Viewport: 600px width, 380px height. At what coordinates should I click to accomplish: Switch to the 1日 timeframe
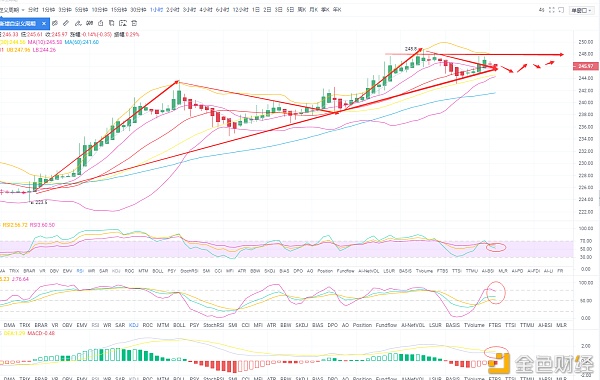pos(256,10)
